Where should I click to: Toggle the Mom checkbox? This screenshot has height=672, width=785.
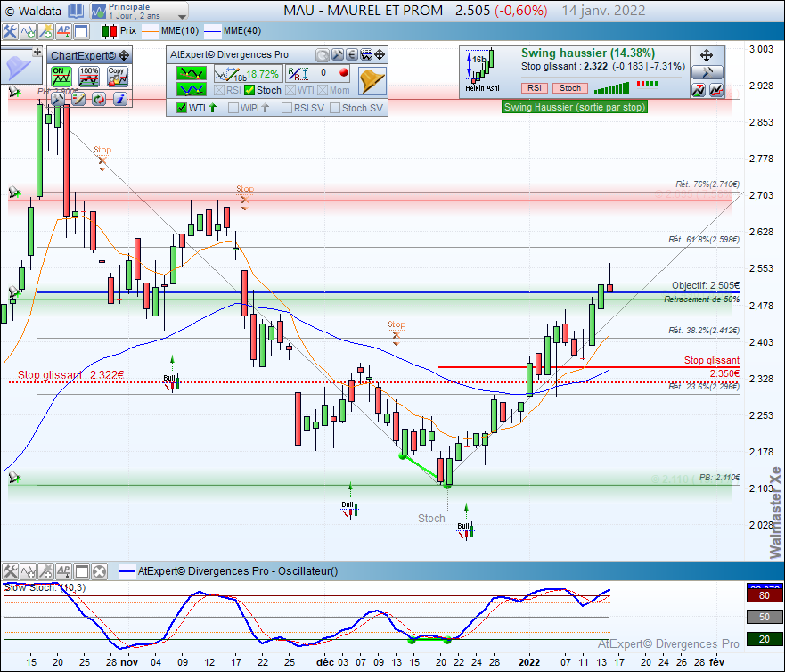(323, 91)
